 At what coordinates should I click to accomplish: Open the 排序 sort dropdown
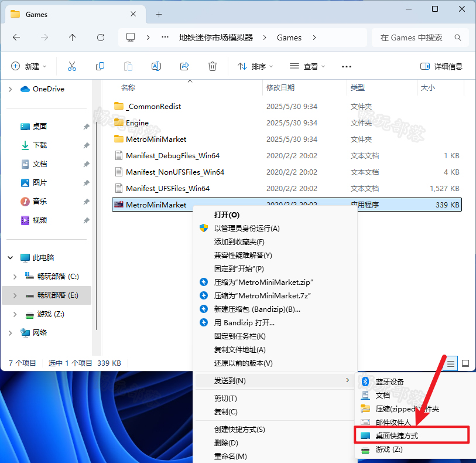tap(255, 66)
